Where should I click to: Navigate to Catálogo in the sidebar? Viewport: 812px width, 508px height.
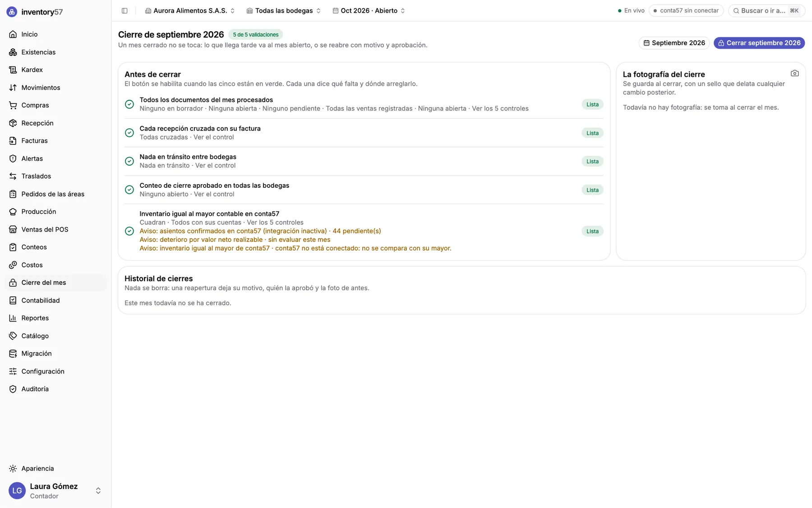55,336
